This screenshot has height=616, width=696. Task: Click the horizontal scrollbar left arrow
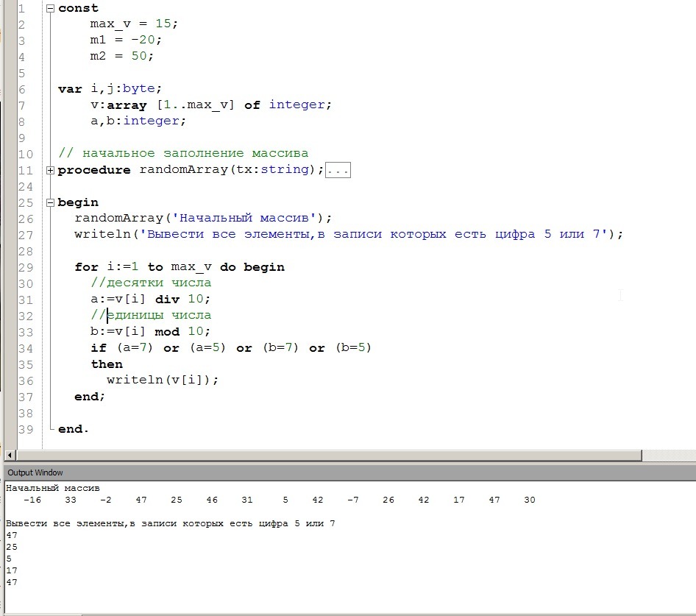tap(10, 456)
